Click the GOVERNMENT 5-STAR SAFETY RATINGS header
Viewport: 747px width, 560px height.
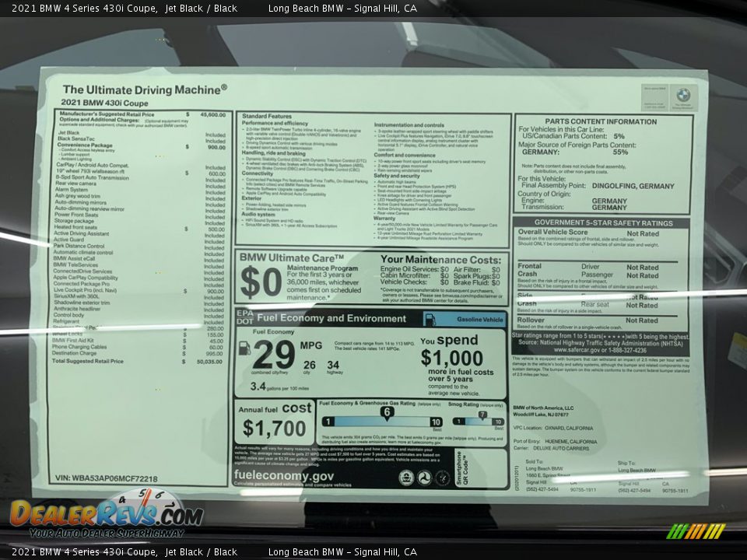tap(603, 223)
